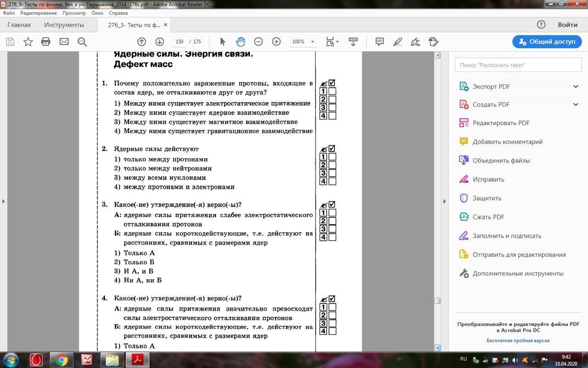This screenshot has width=588, height=368.
Task: Open the 100% zoom level dropdown
Action: [x=312, y=42]
